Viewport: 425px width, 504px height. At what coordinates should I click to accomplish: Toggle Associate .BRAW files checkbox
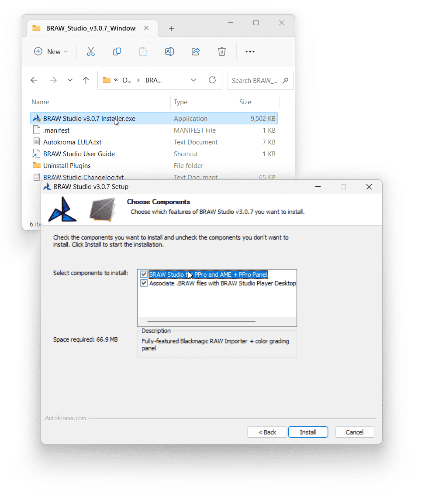(x=144, y=283)
